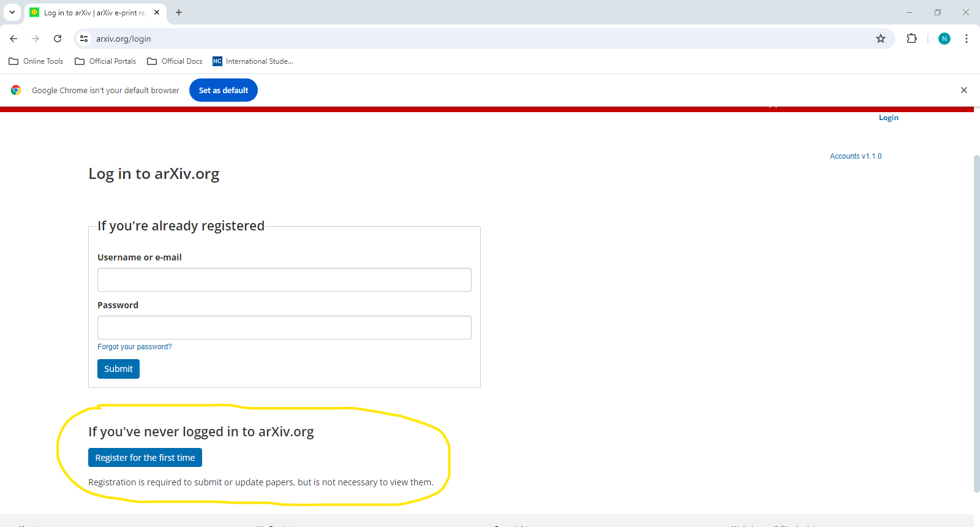Open the Official Docs bookmark folder

pos(175,61)
